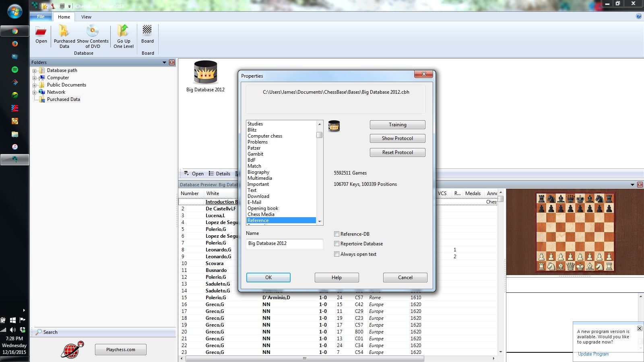
Task: Confirm the Properties dialog with OK
Action: pyautogui.click(x=268, y=278)
